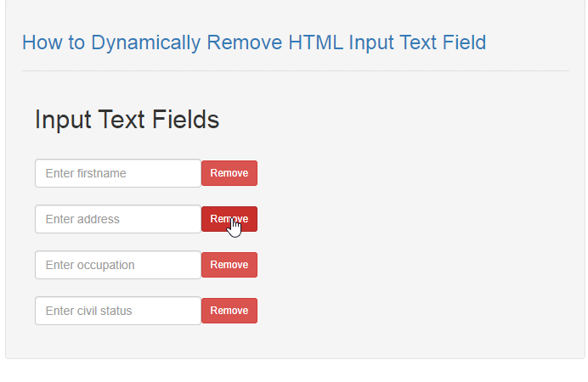Open the 'How to Dynamically Remove HTML Input Text Field' link
This screenshot has width=588, height=382.
pos(254,42)
